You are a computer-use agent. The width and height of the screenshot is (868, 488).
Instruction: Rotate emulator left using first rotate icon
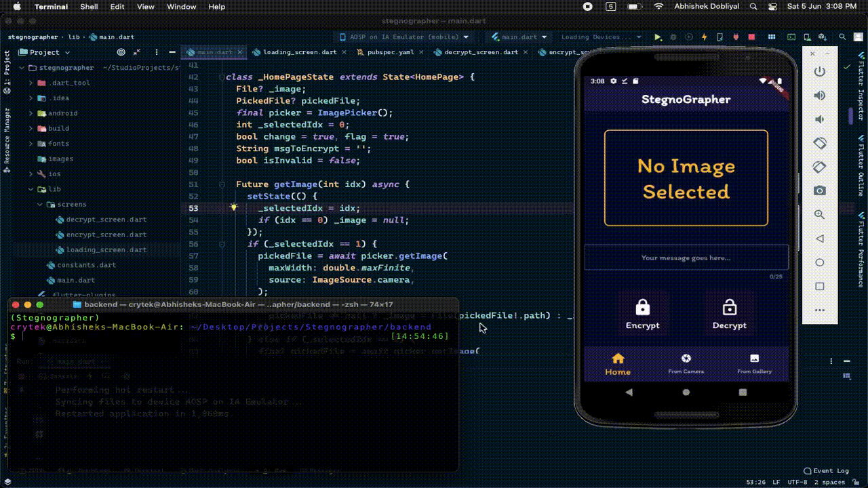tap(820, 143)
